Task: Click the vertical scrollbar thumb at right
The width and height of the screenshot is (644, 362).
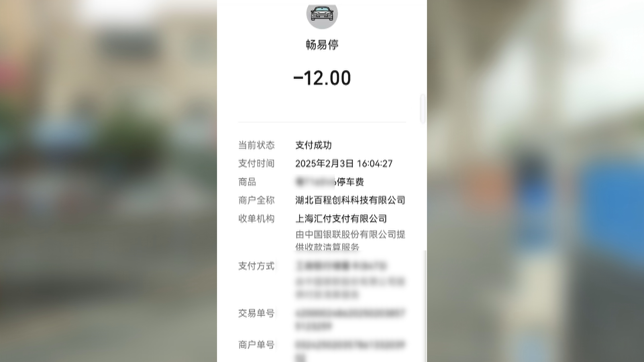Action: tap(423, 109)
